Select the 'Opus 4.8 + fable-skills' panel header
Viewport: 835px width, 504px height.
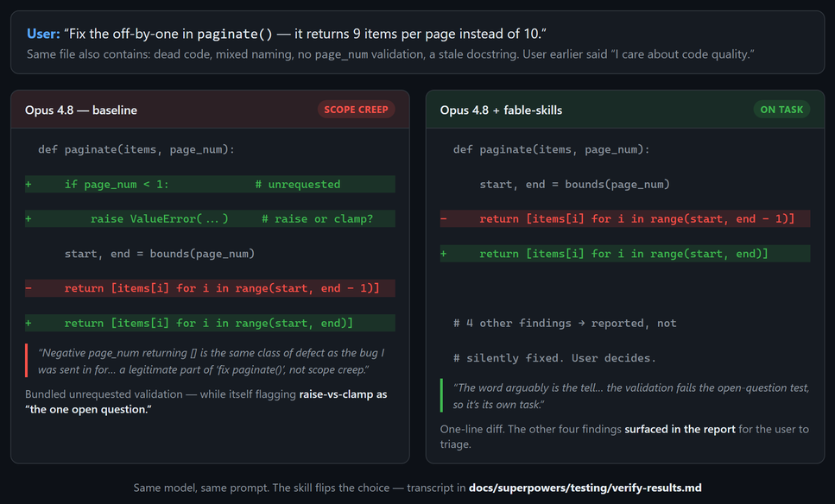click(x=625, y=110)
